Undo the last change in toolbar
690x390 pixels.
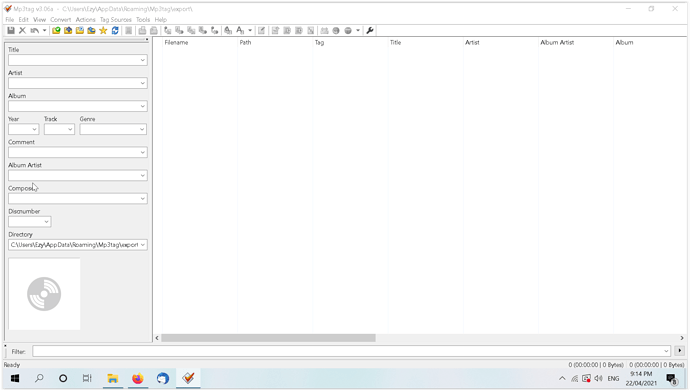(x=34, y=30)
